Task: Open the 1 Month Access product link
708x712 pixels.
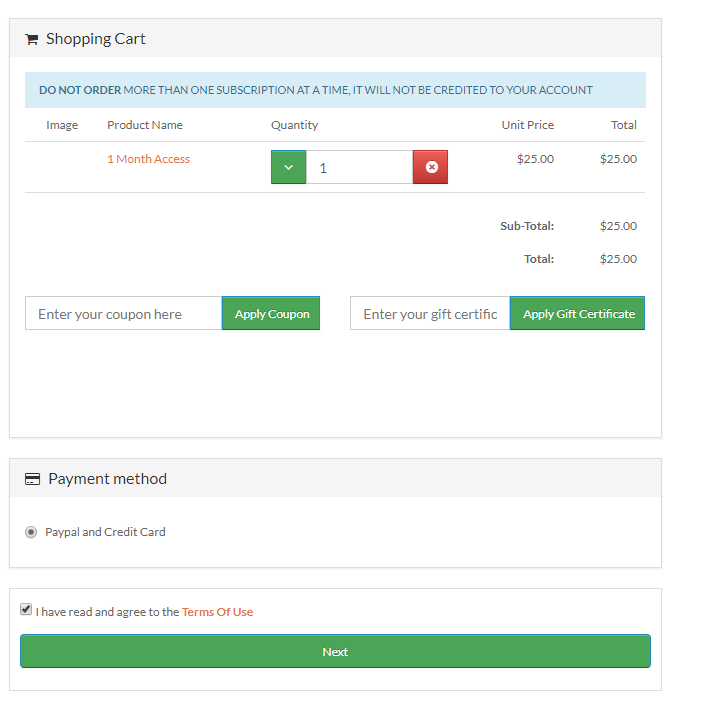Action: coord(149,159)
